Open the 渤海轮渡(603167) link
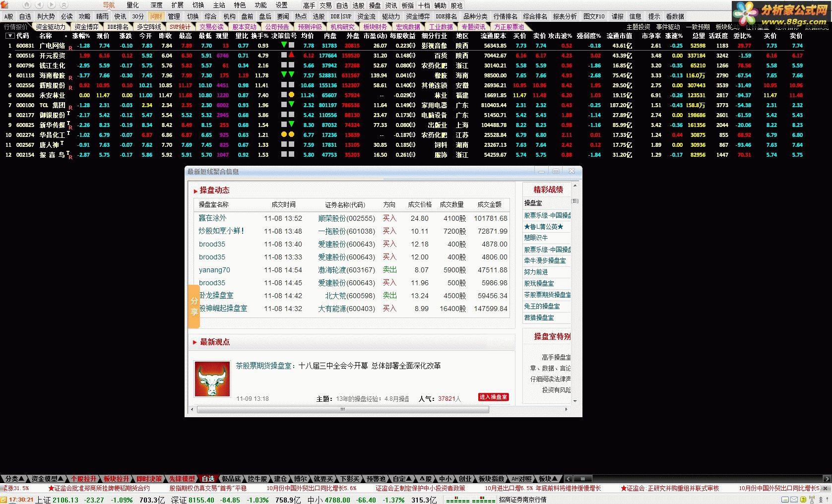Image resolution: width=832 pixels, height=504 pixels. pos(347,270)
